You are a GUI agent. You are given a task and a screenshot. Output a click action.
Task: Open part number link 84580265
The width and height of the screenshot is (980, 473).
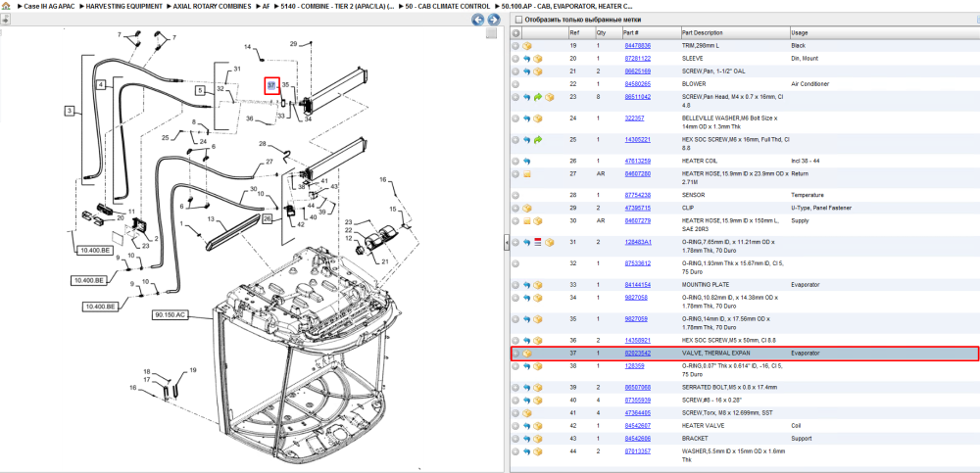[x=638, y=83]
